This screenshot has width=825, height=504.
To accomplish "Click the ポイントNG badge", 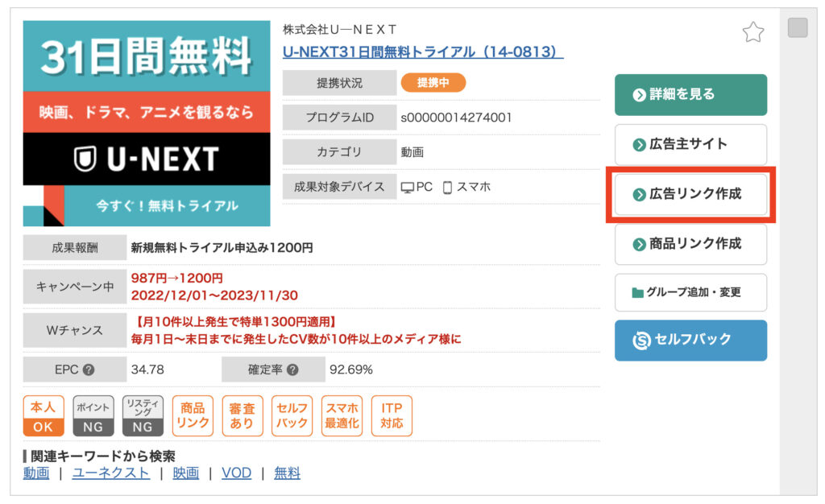I will point(93,415).
